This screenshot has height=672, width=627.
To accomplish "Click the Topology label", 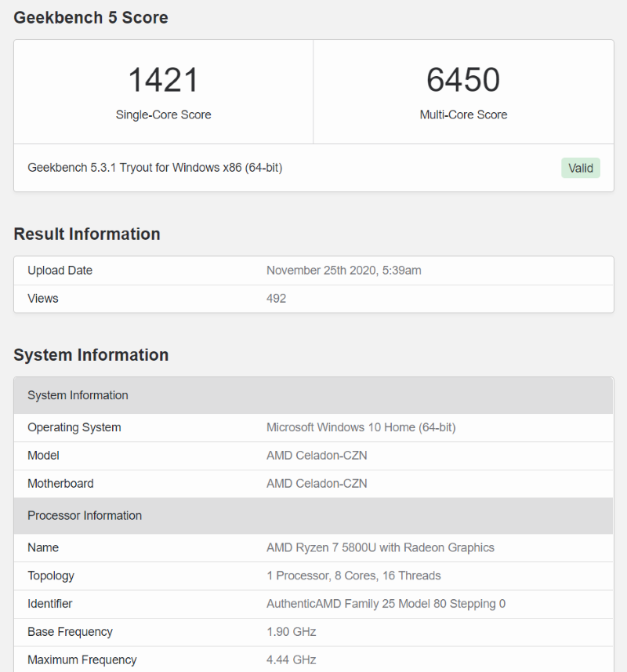I will [x=51, y=576].
